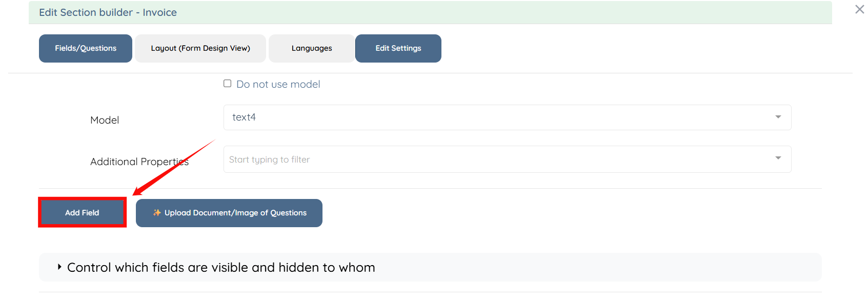Open the Additional Properties filter dropdown
Viewport: 868px width, 300px height.
pyautogui.click(x=507, y=159)
